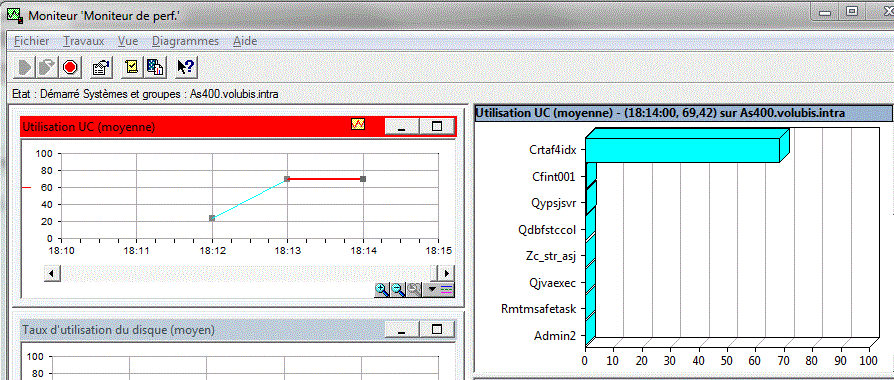Open the Fichier menu
The image size is (894, 380).
point(31,41)
